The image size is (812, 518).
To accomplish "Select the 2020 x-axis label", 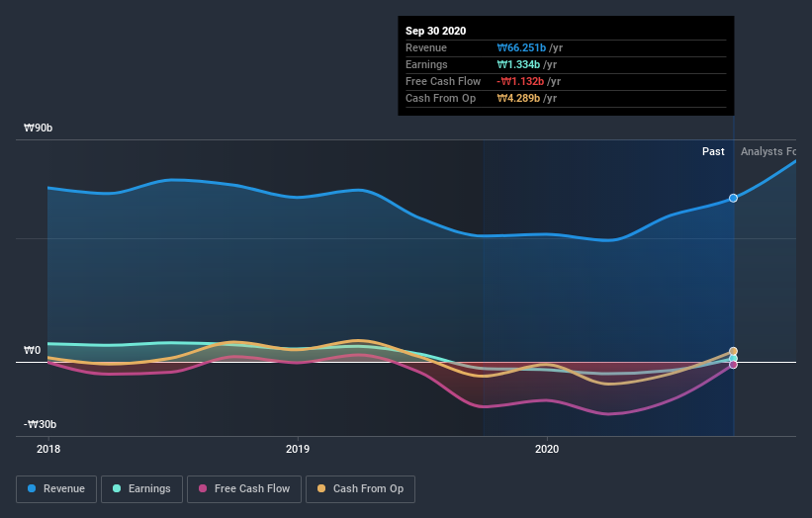I will [547, 449].
